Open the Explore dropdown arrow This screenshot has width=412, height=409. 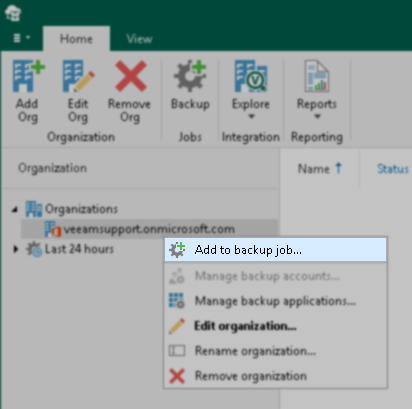[x=251, y=117]
